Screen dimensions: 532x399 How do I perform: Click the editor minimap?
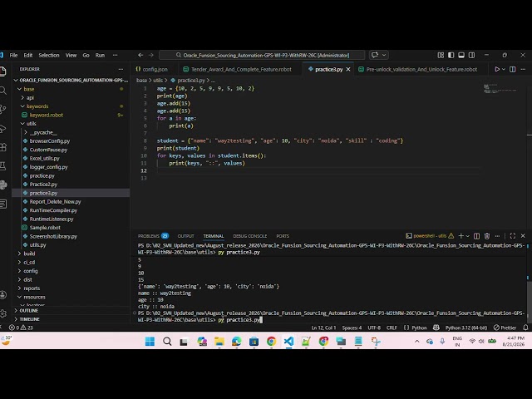tap(500, 89)
